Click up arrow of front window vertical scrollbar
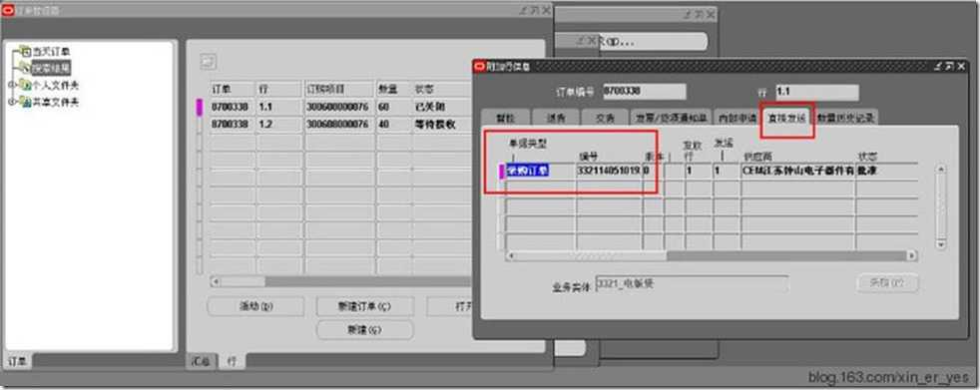 point(941,169)
